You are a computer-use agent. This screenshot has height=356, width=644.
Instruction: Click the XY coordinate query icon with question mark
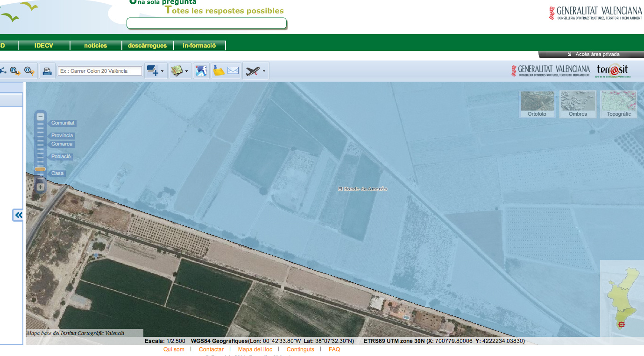click(29, 71)
